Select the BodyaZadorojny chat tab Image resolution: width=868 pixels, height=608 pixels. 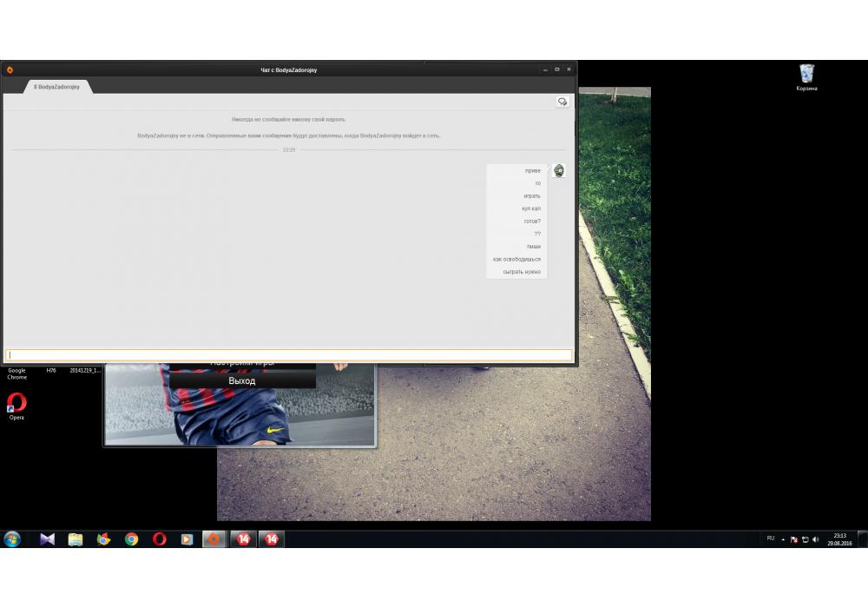tap(57, 87)
